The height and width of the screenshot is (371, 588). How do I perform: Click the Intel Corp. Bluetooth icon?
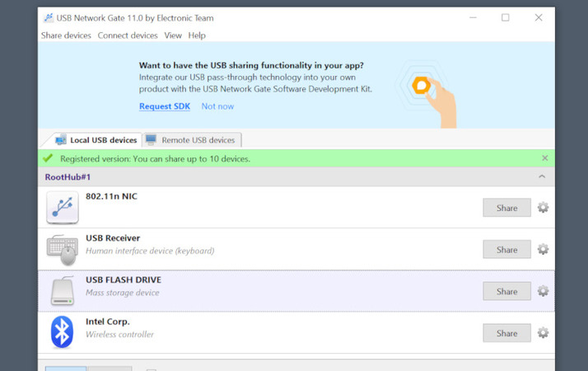[x=62, y=332]
